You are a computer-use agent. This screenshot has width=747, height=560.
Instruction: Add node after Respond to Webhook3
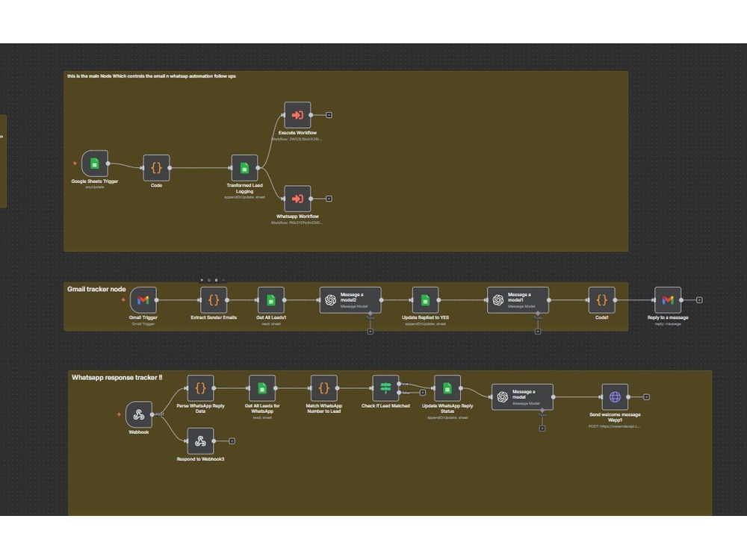[232, 441]
